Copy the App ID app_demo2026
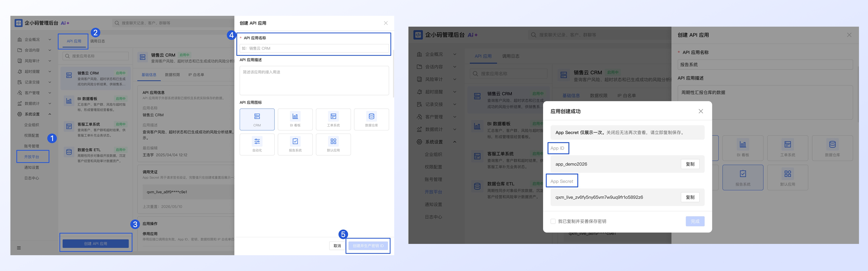The height and width of the screenshot is (271, 868). pos(690,164)
